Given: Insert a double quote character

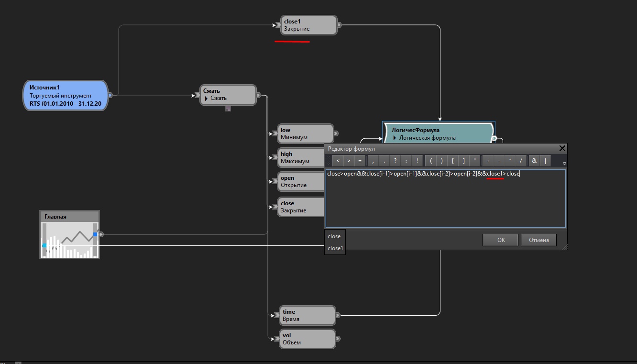Looking at the screenshot, I should [474, 161].
